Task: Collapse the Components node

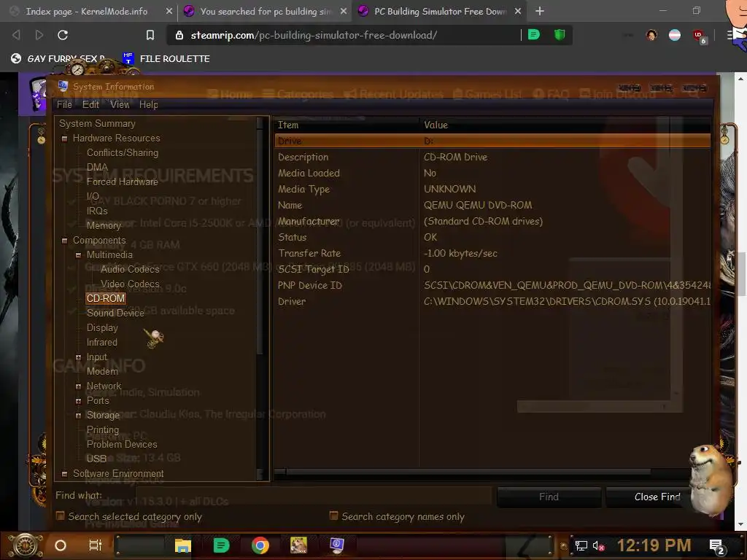Action: click(x=64, y=241)
